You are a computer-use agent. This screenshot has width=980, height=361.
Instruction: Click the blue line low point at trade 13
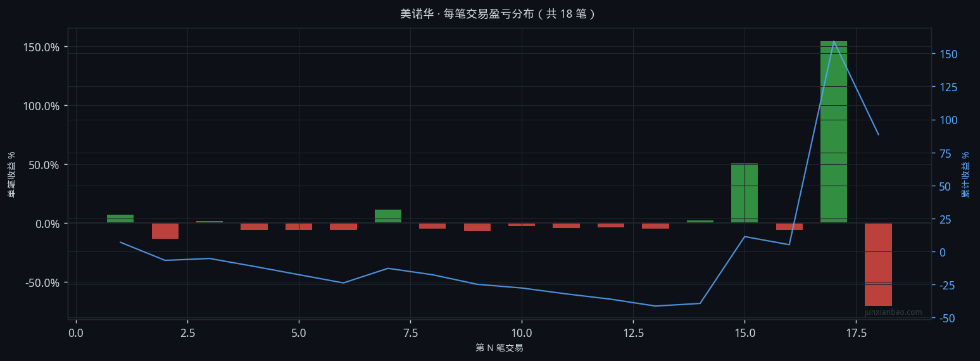coord(655,306)
